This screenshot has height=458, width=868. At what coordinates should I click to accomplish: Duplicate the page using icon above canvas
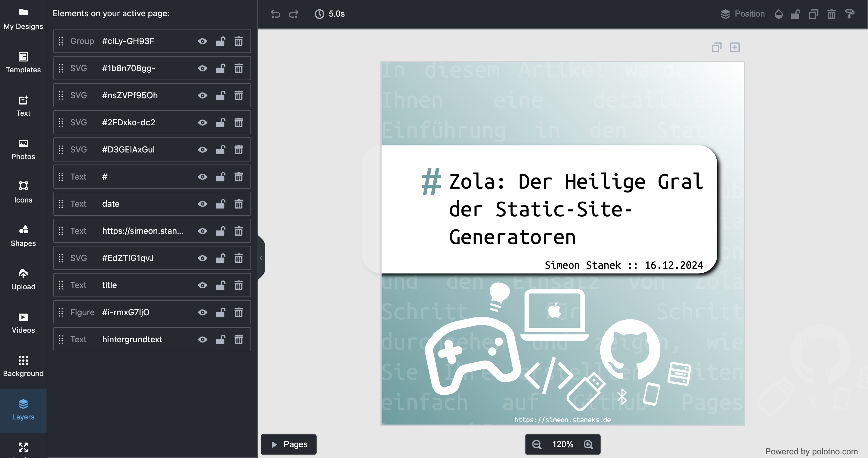pyautogui.click(x=717, y=47)
